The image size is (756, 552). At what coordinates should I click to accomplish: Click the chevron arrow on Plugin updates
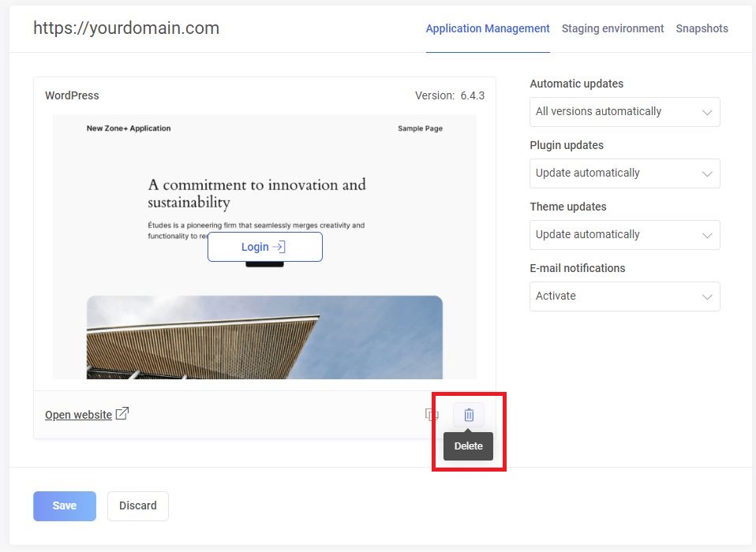point(707,173)
